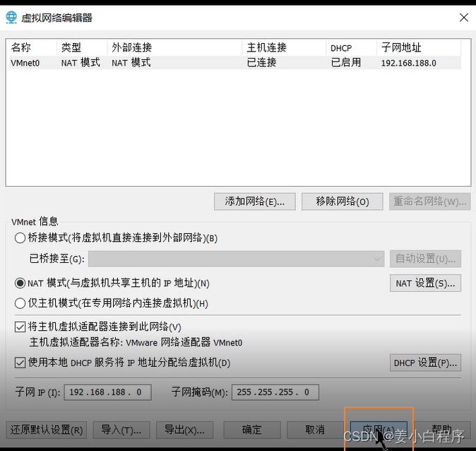This screenshot has width=476, height=451.
Task: Click 添加网络(E)... button
Action: tap(254, 201)
